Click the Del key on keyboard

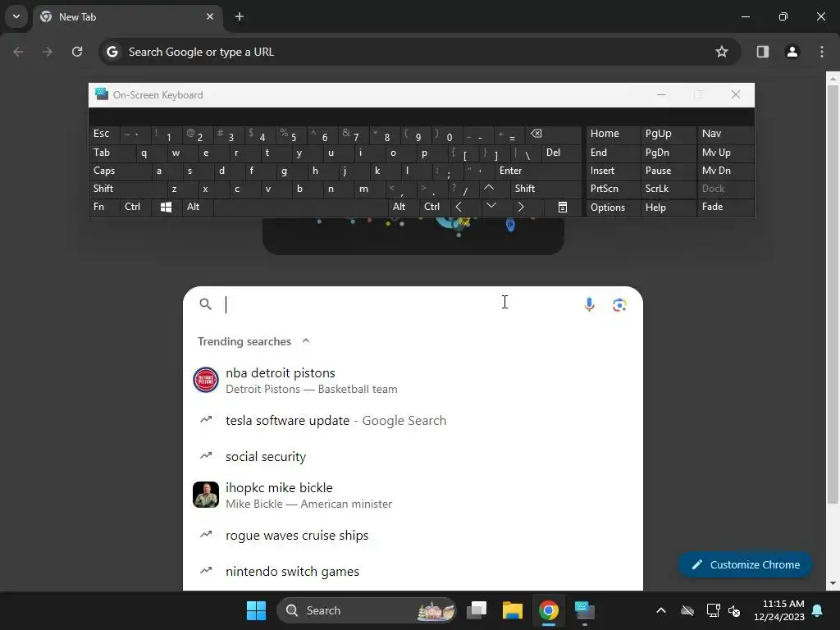click(x=561, y=153)
